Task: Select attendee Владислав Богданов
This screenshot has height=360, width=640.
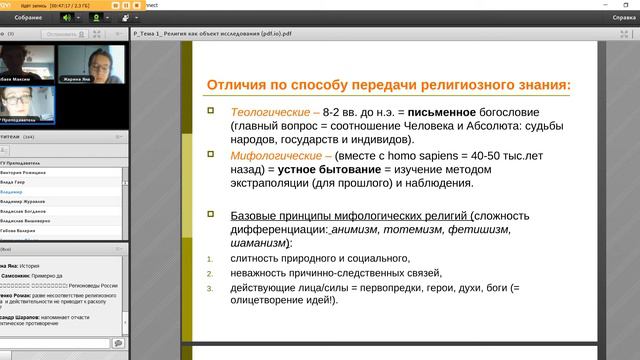Action: click(61, 211)
